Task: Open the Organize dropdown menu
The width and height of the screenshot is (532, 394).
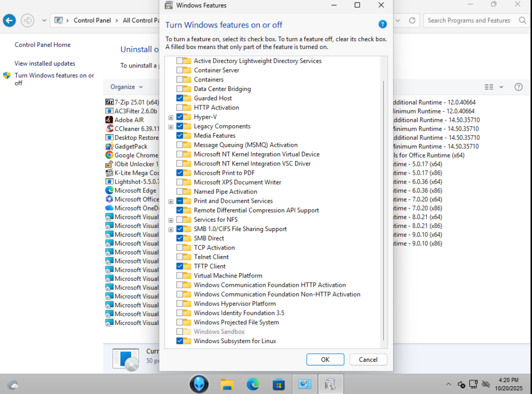Action: point(127,87)
